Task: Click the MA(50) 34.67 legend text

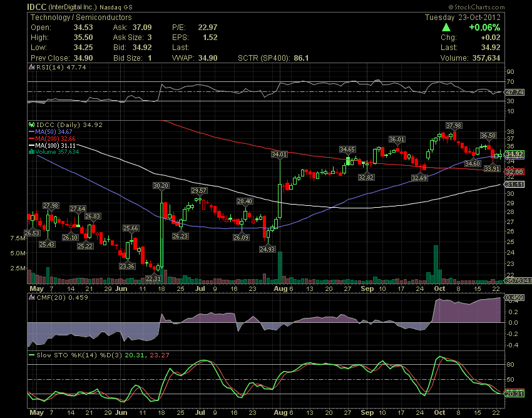Action: pyautogui.click(x=54, y=131)
